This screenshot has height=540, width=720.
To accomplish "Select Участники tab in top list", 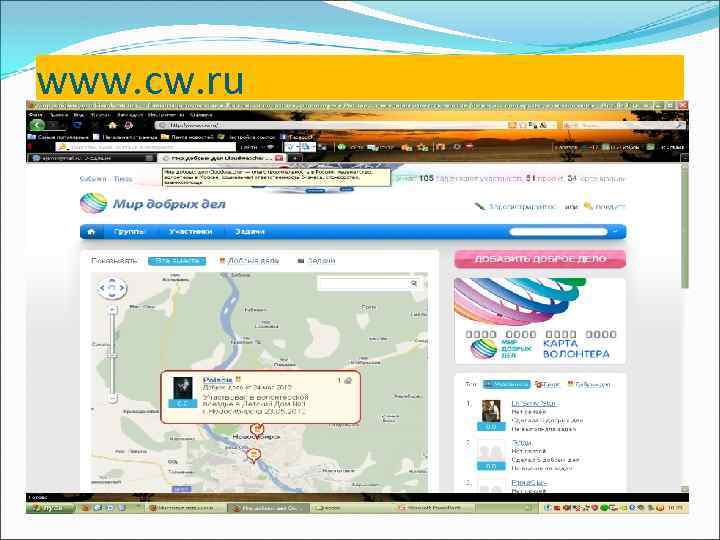I will 506,385.
